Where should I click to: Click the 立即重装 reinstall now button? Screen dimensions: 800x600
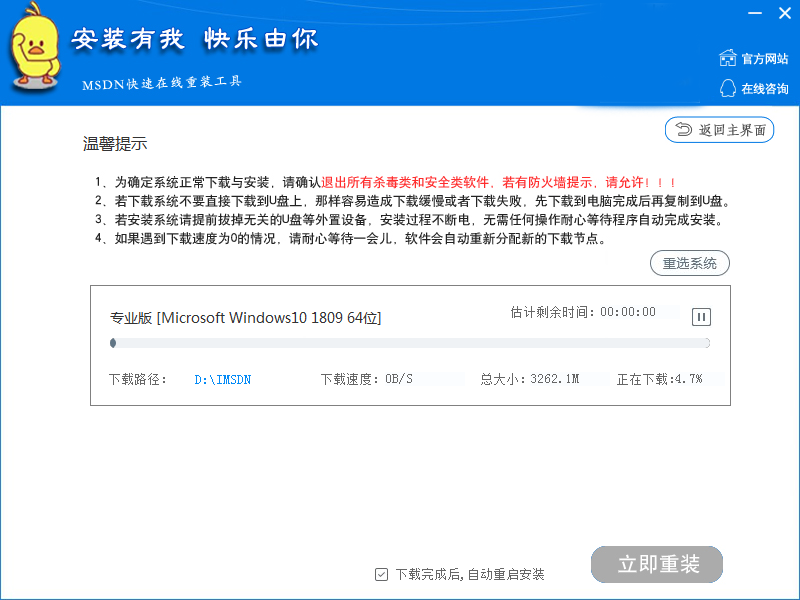point(657,564)
